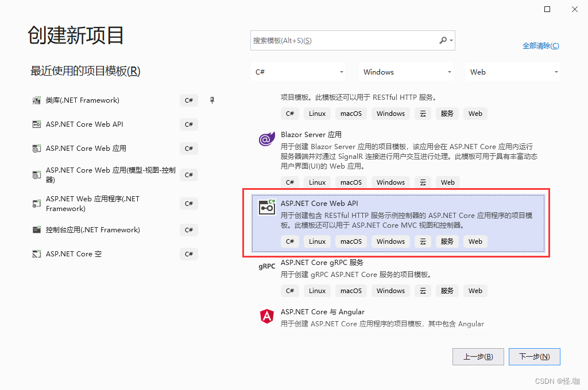Screen dimensions: 588x390
Task: Unpin the 类库(.NET Framework) template pin icon
Action: pyautogui.click(x=212, y=100)
